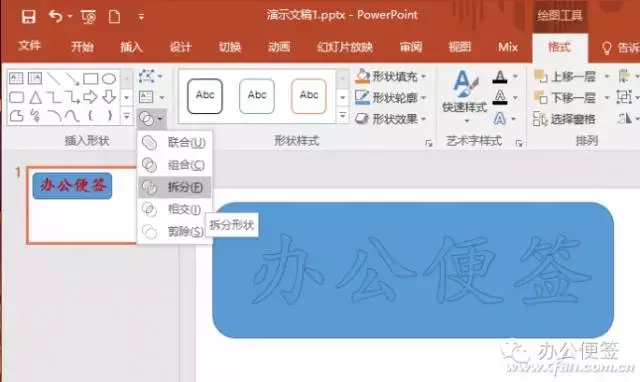Image resolution: width=640 pixels, height=382 pixels.
Task: Select the right brace shape
Action: [109, 116]
